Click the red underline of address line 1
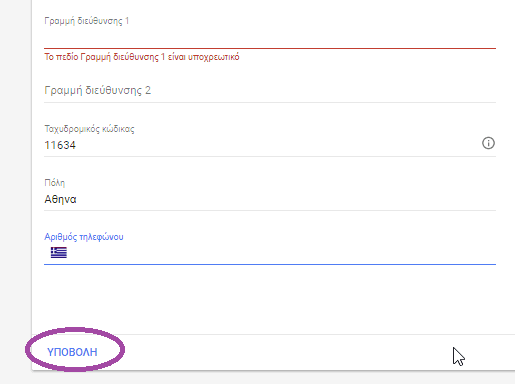The image size is (515, 384). (270, 48)
